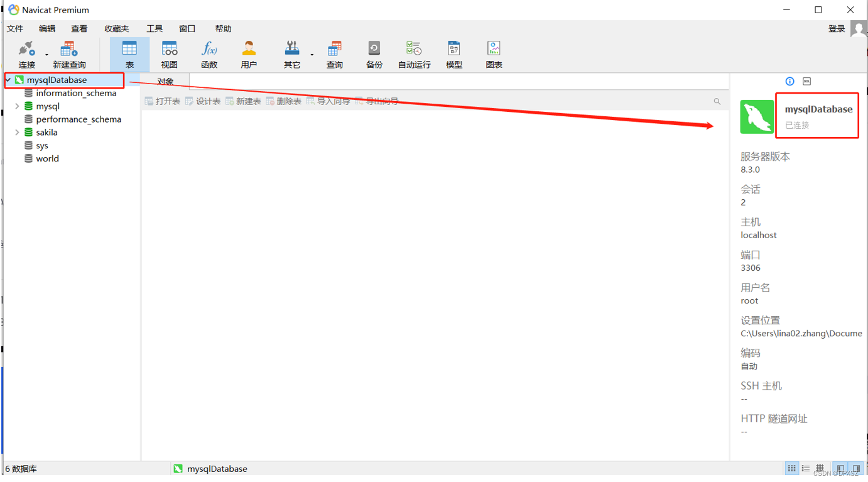The image size is (868, 482).
Task: Collapse the mysqlDatabase connection node
Action: (8, 80)
